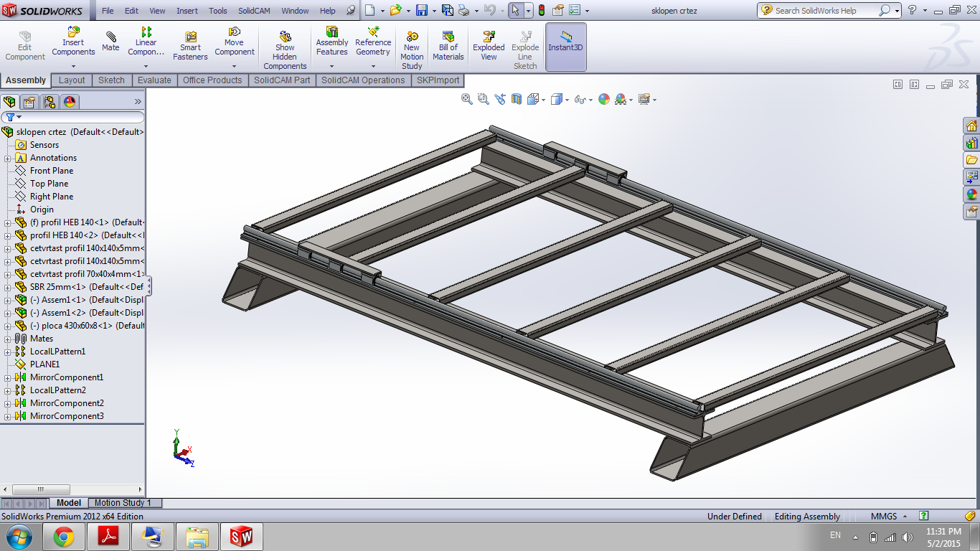Screen dimensions: 980x551
Task: Click the Mate tool in the Assembly toolbar
Action: click(x=110, y=41)
